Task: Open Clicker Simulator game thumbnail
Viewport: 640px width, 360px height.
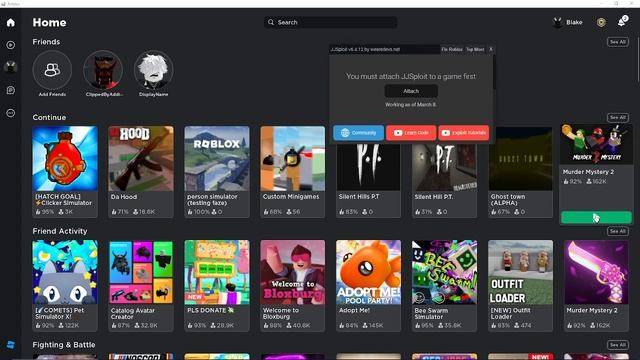Action: (65, 158)
